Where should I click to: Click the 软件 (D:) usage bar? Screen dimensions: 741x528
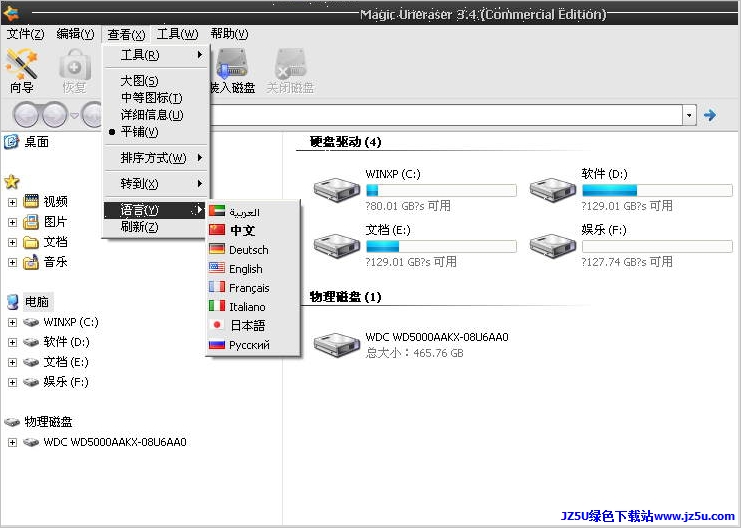pyautogui.click(x=657, y=190)
